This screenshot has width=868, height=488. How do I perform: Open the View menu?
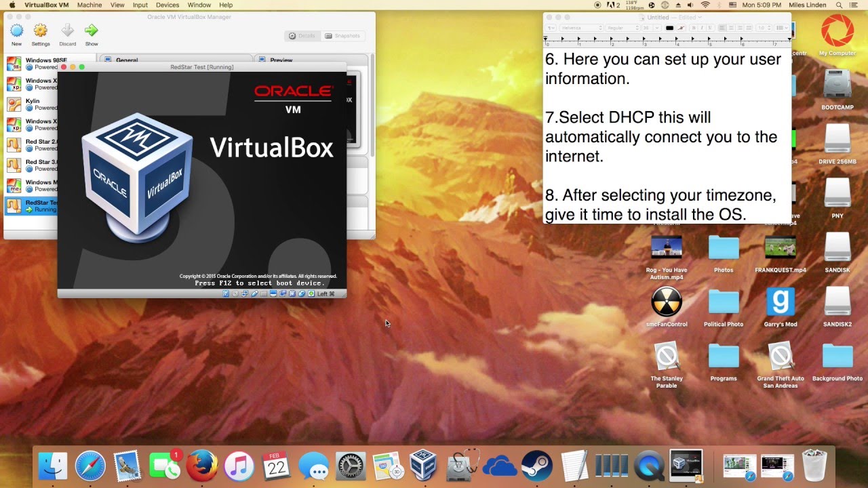(x=117, y=5)
